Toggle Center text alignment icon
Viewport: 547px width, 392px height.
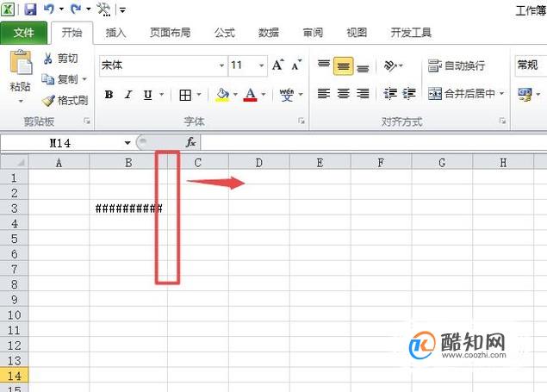coord(343,93)
